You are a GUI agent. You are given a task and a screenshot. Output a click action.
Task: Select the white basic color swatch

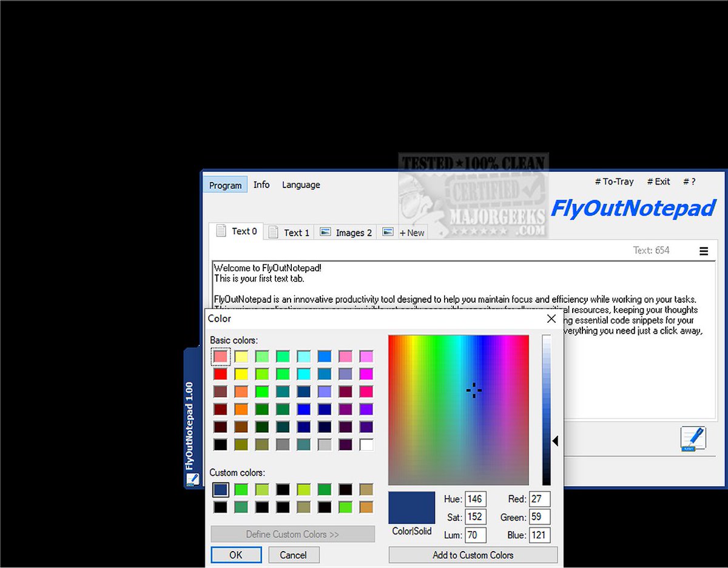(x=366, y=445)
